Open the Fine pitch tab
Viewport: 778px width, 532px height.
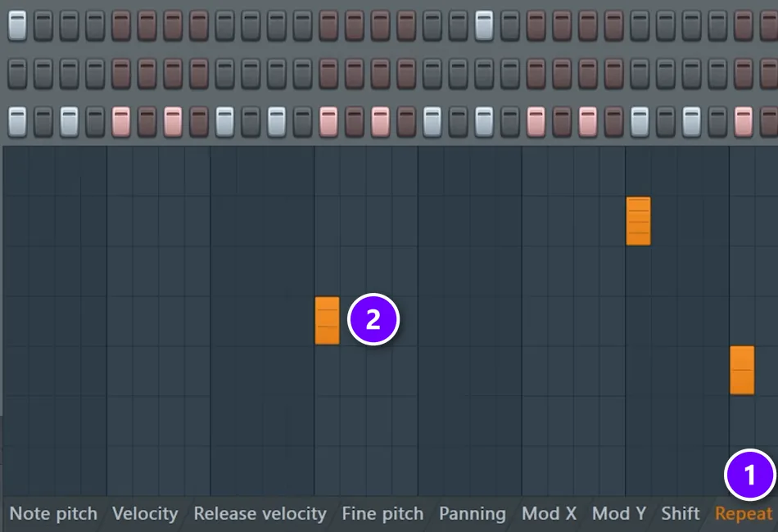point(382,514)
